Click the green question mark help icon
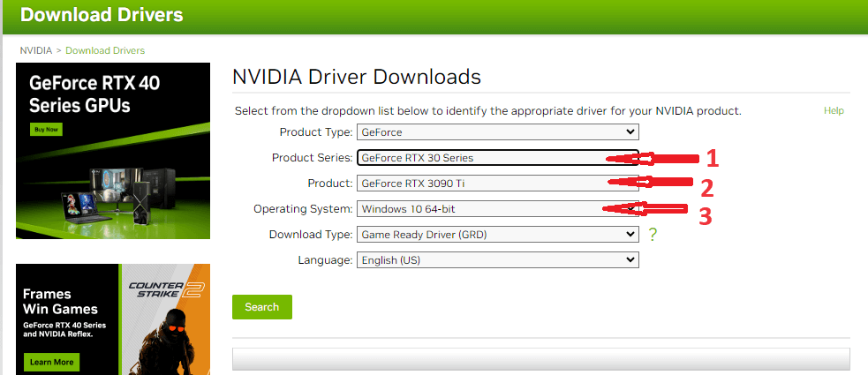This screenshot has width=868, height=375. pos(653,235)
